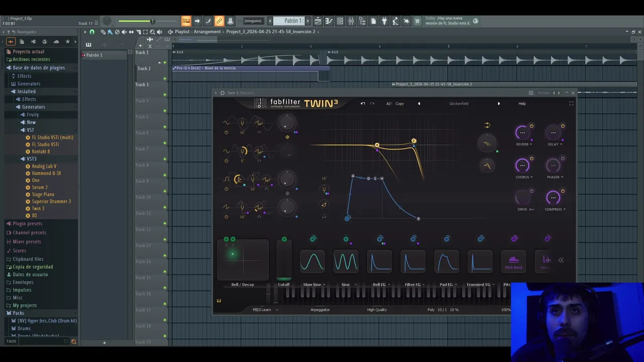Open the Playlist view icon in toolbar
Viewport: 644px width, 362px height.
[x=318, y=21]
